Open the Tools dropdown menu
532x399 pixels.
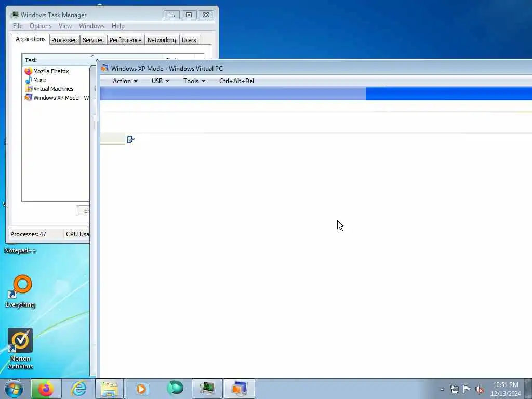[194, 81]
